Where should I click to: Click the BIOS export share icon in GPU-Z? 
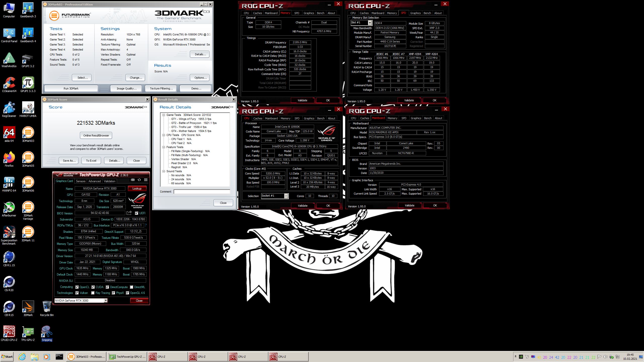[129, 213]
